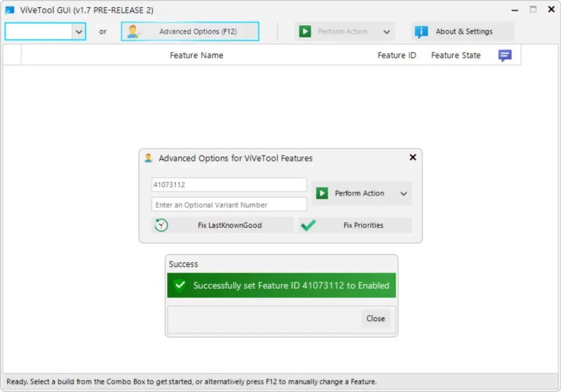Close the Success message with Close button
561x392 pixels.
click(375, 318)
